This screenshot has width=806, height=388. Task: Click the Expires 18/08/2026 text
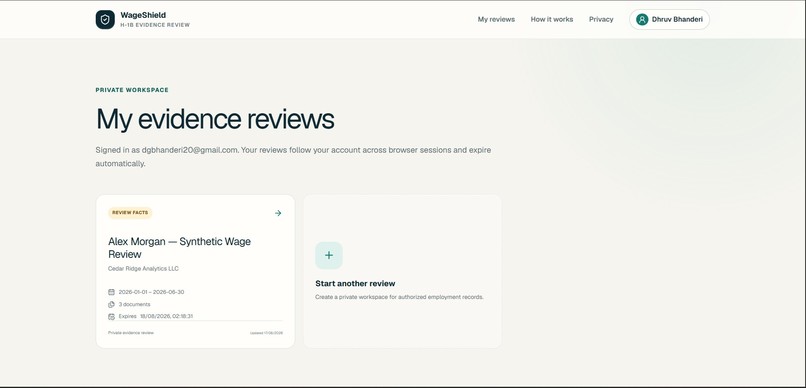click(156, 317)
